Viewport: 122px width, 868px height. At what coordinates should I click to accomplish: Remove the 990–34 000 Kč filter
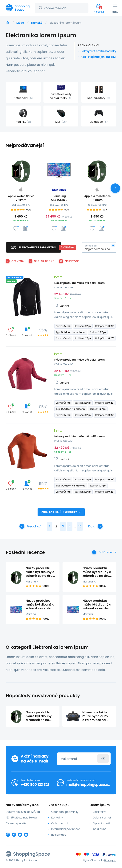click(x=30, y=261)
